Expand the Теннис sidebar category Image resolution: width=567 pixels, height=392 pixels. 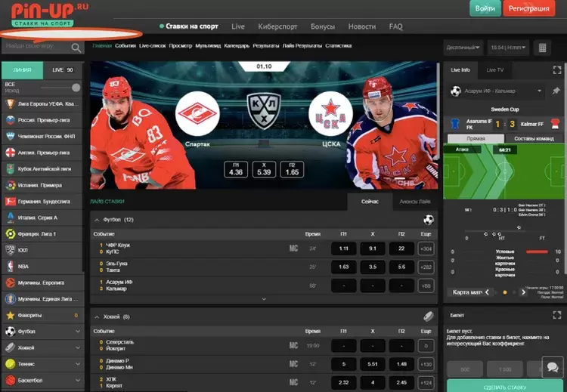tap(42, 364)
